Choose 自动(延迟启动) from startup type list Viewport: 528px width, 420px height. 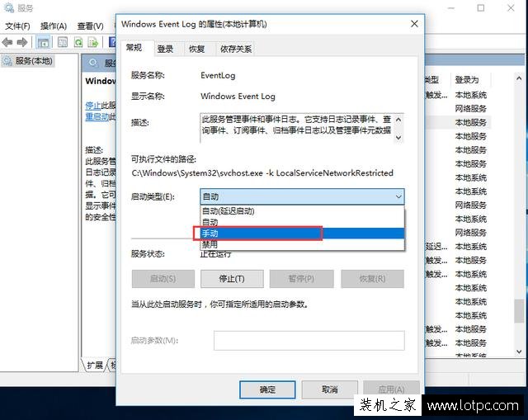click(302, 211)
